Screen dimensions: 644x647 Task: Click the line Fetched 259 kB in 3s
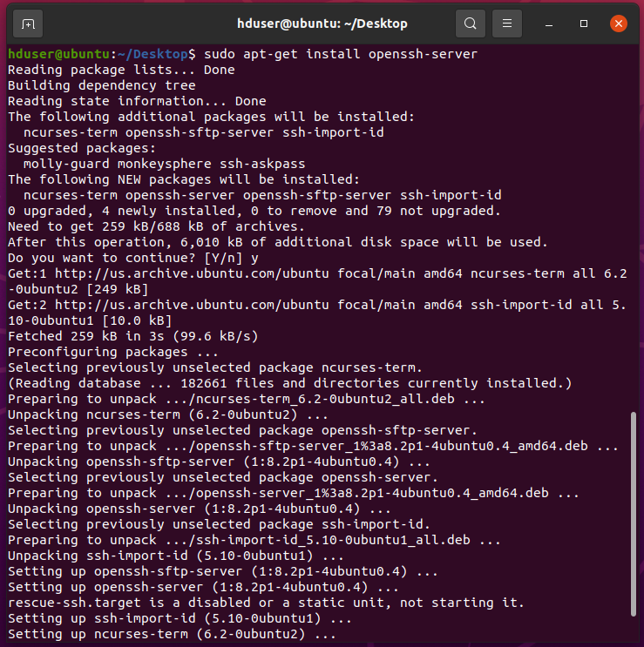[133, 336]
